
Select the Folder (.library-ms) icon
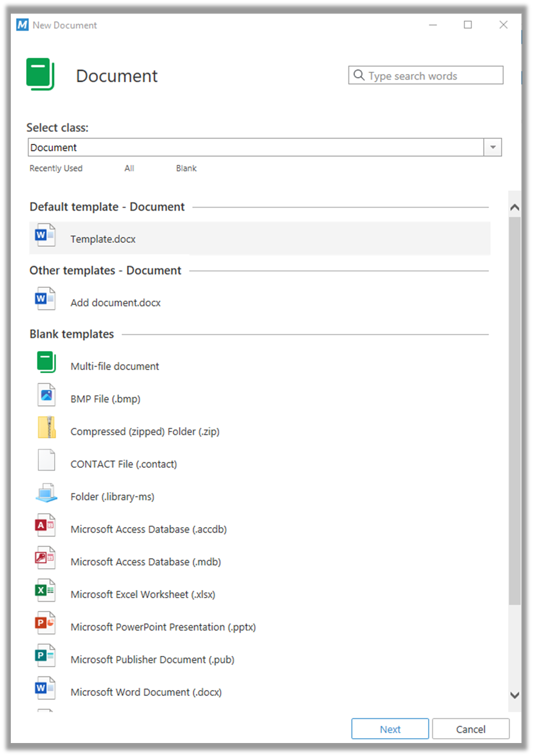47,493
